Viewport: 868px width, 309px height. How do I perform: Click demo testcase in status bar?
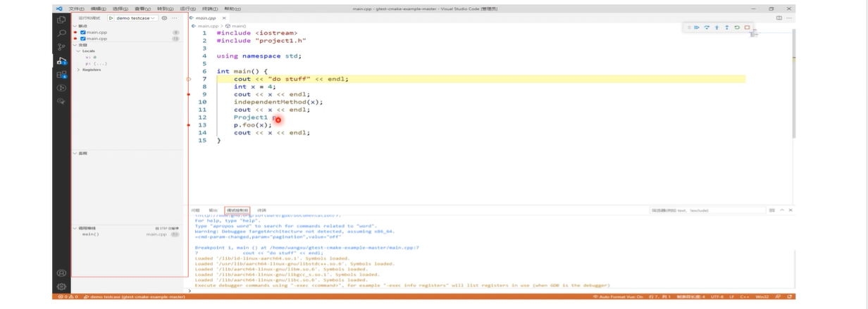coord(135,297)
